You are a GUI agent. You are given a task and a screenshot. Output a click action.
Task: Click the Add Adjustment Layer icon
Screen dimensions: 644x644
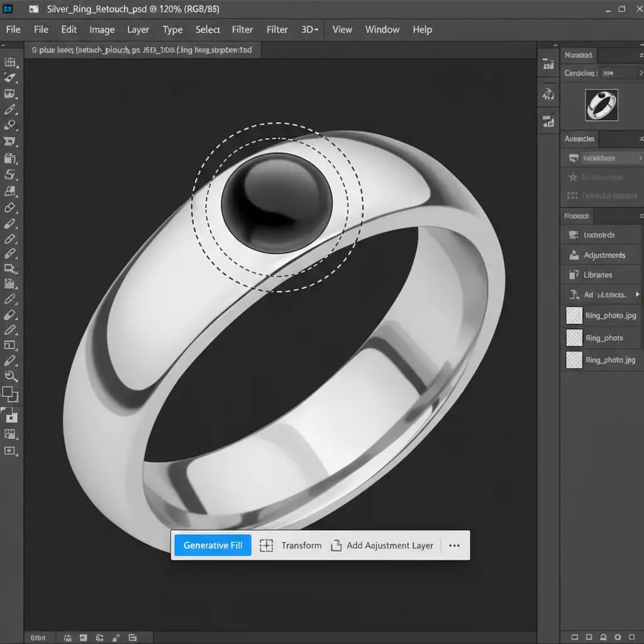pos(336,545)
